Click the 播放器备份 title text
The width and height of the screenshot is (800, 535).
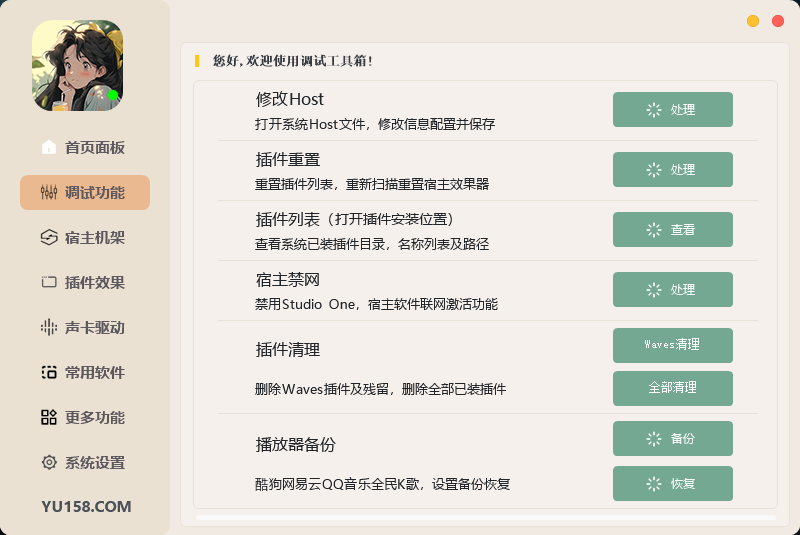[295, 445]
